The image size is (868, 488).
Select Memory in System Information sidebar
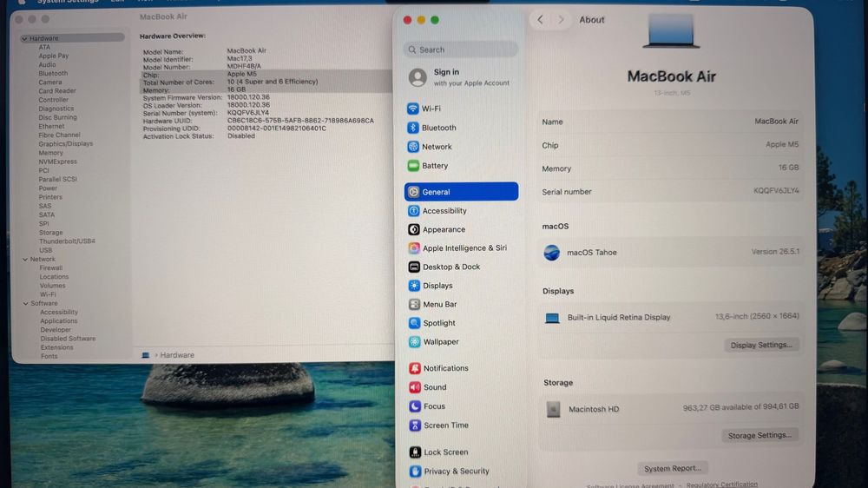tap(51, 153)
